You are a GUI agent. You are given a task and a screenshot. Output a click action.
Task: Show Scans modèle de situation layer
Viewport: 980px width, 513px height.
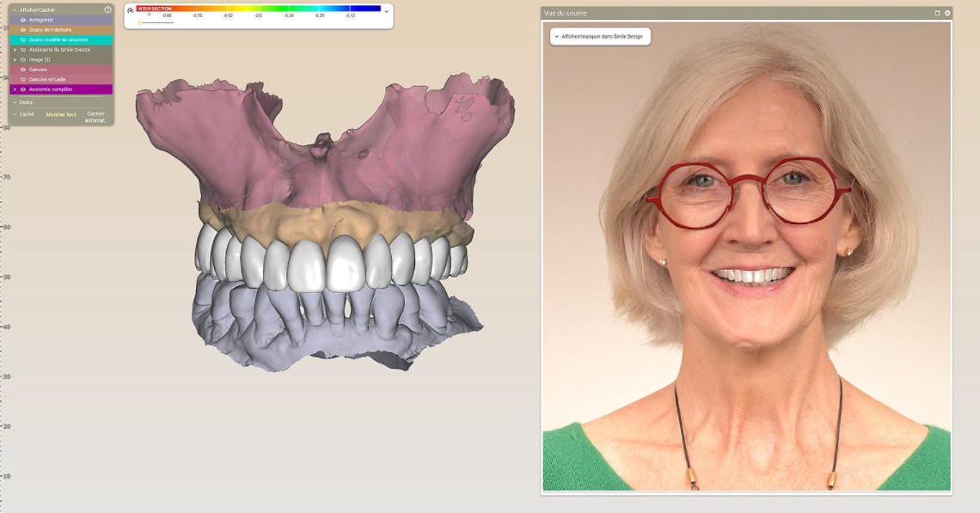click(x=23, y=40)
